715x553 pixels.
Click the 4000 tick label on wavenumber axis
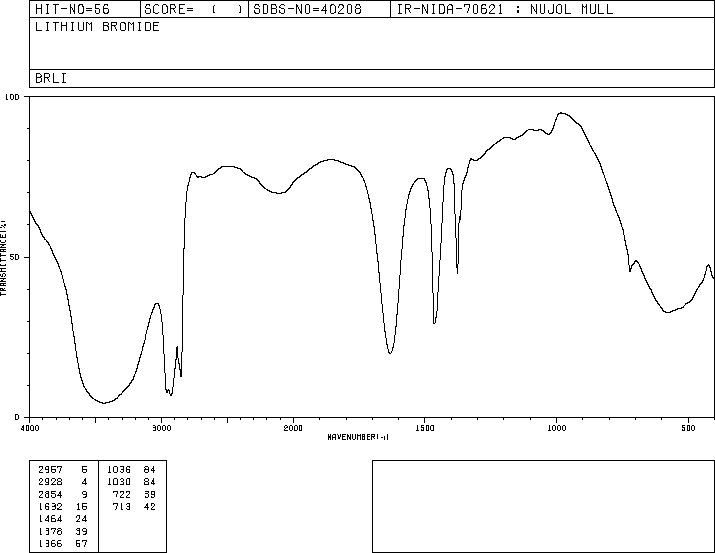(x=30, y=428)
